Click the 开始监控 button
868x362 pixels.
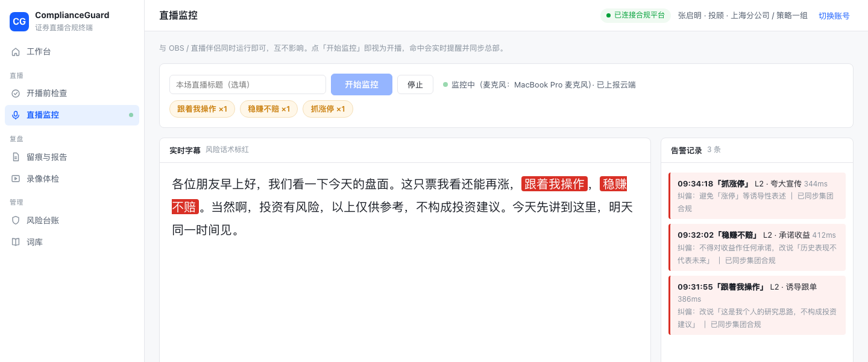point(362,84)
